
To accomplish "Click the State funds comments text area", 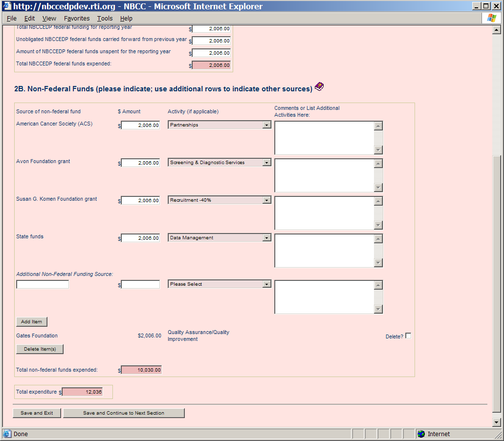I will click(x=324, y=251).
